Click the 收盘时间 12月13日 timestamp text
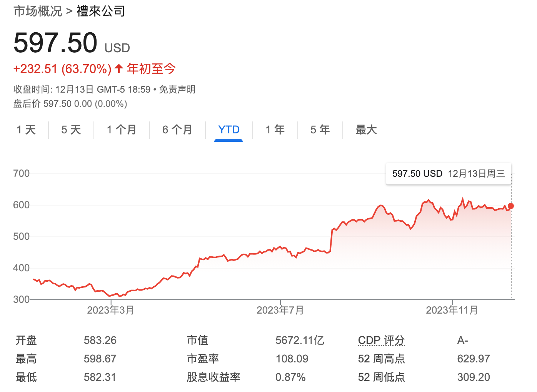Image resolution: width=537 pixels, height=392 pixels. [82, 90]
